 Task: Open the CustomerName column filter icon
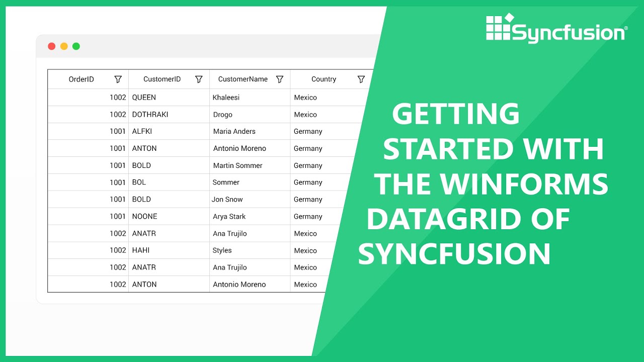pyautogui.click(x=280, y=79)
